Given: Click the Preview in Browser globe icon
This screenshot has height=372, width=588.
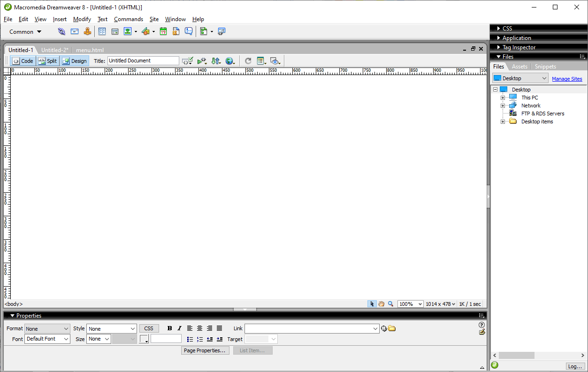Looking at the screenshot, I should click(230, 61).
